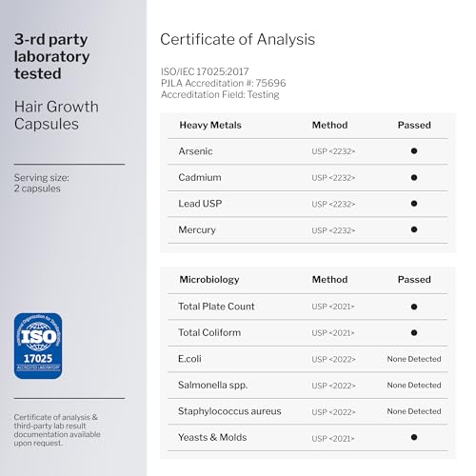Select the Certificate of Analysis heading

[237, 40]
